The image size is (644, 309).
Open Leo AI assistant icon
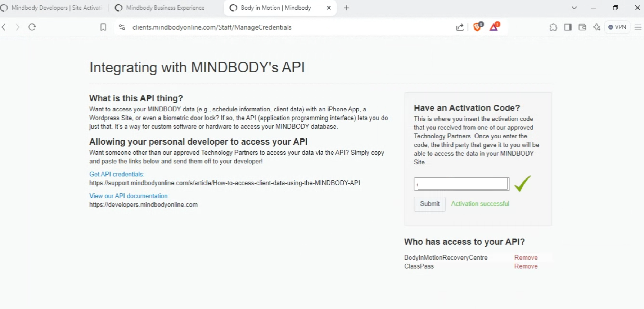tap(597, 27)
